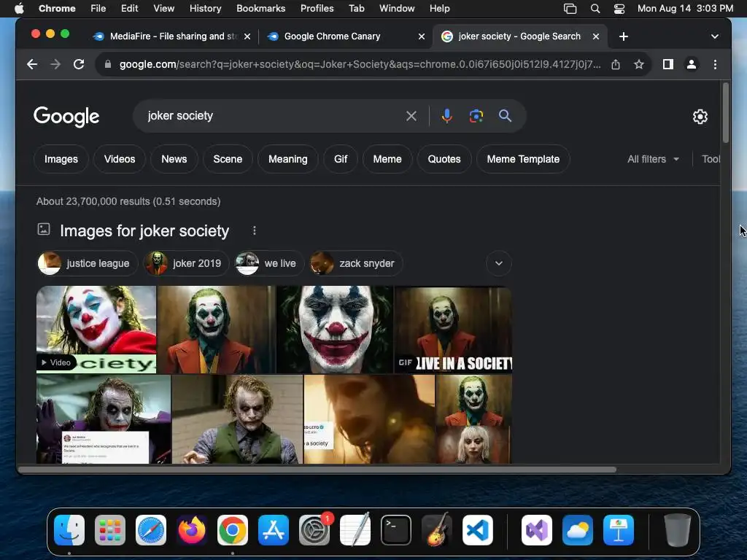Select the Quotes filter chip

[444, 159]
